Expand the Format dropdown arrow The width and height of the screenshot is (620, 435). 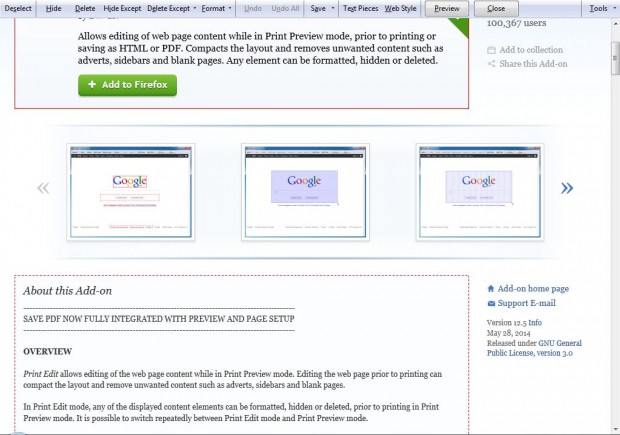[230, 8]
